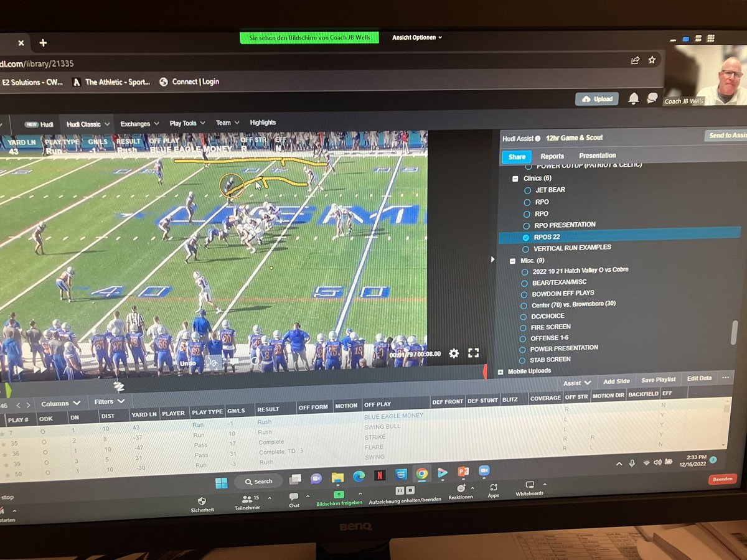This screenshot has height=560, width=747.
Task: Expand the Mobile Uploads folder
Action: 501,371
